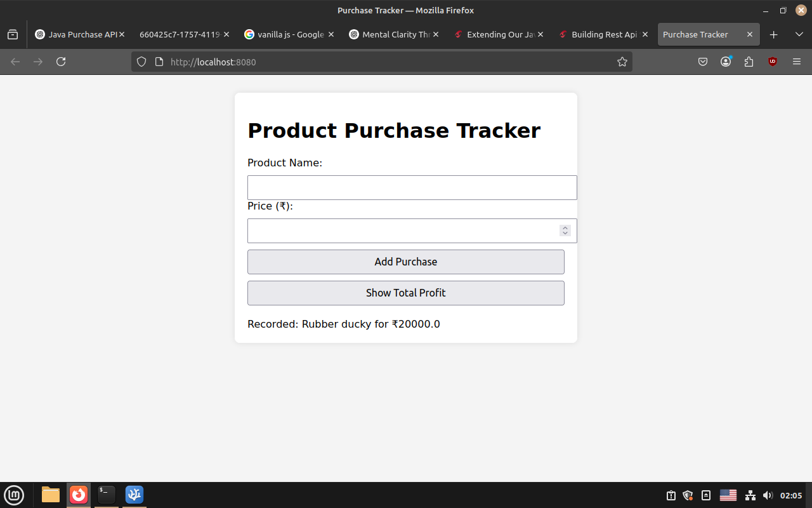Open the list all tabs dropdown
The width and height of the screenshot is (812, 508).
(799, 34)
